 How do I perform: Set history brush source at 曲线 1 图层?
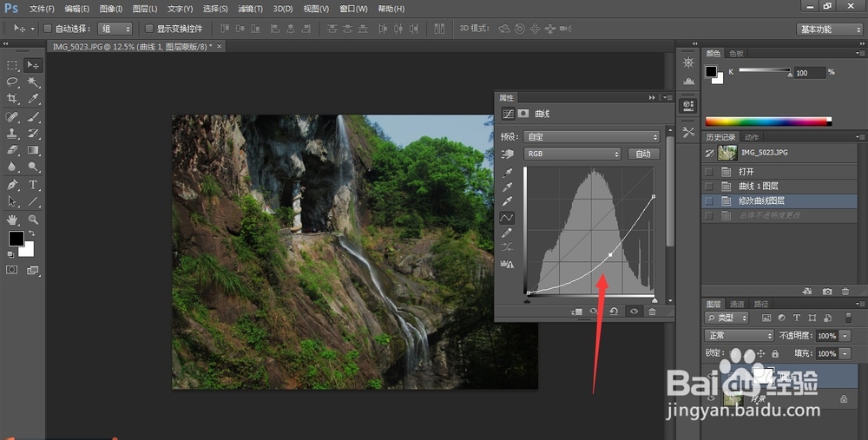[x=708, y=186]
